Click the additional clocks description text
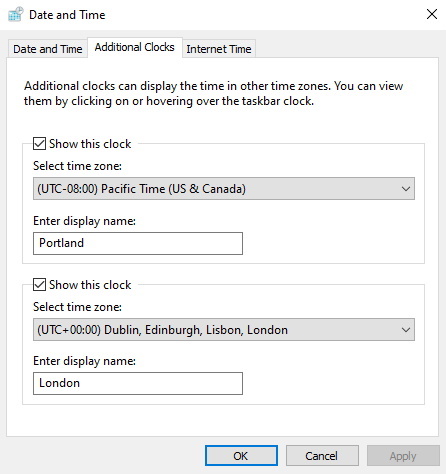 click(213, 93)
